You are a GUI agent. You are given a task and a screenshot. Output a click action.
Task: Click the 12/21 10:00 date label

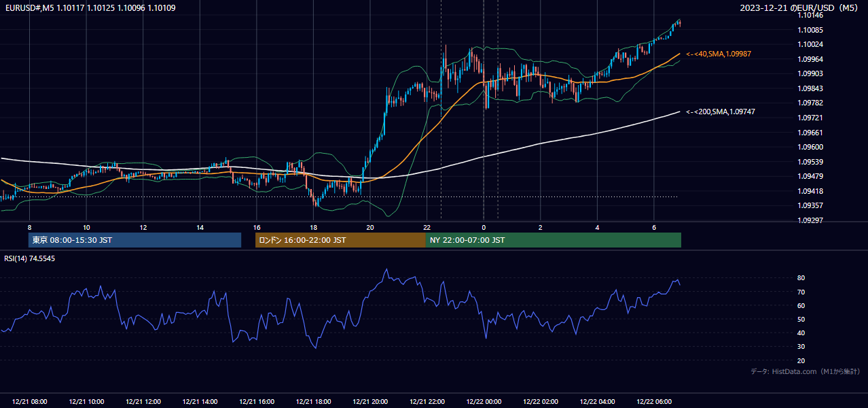point(86,402)
